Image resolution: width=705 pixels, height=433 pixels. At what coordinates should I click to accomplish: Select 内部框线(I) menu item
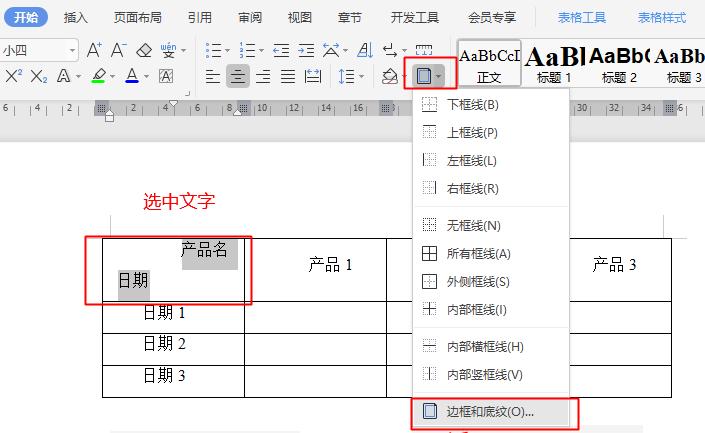tap(491, 309)
